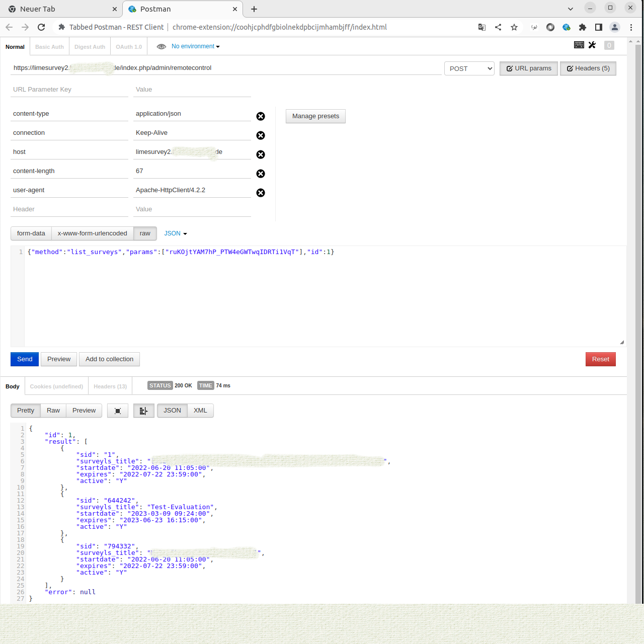Toggle fullscreen view of the response
This screenshot has height=644, width=644.
pos(118,411)
